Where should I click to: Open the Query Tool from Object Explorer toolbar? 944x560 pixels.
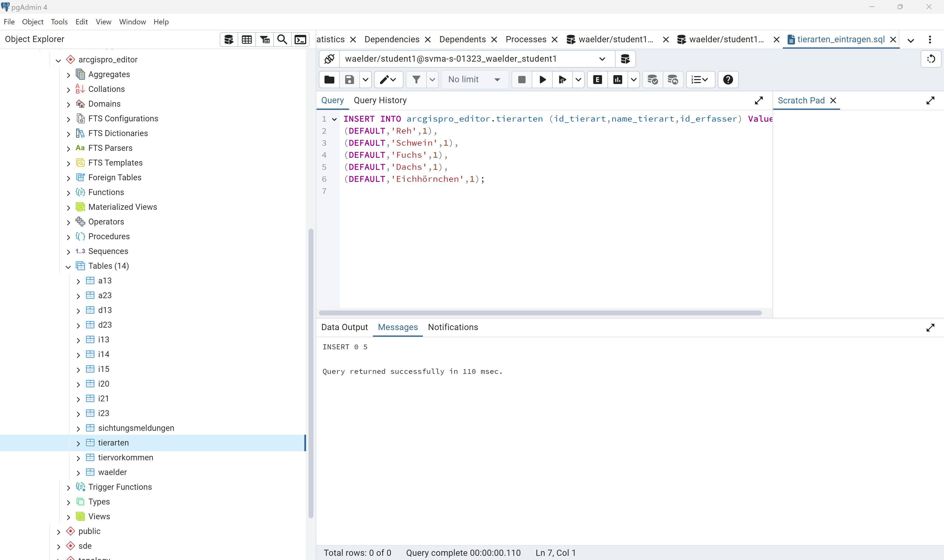(229, 40)
